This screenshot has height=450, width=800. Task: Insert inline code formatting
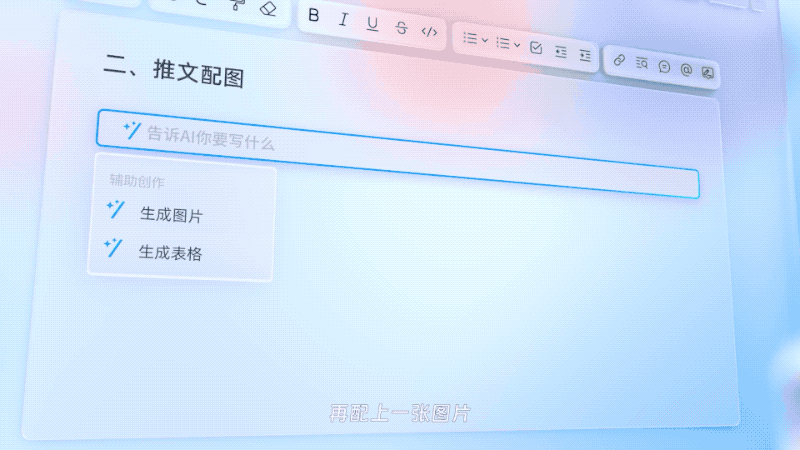(430, 32)
